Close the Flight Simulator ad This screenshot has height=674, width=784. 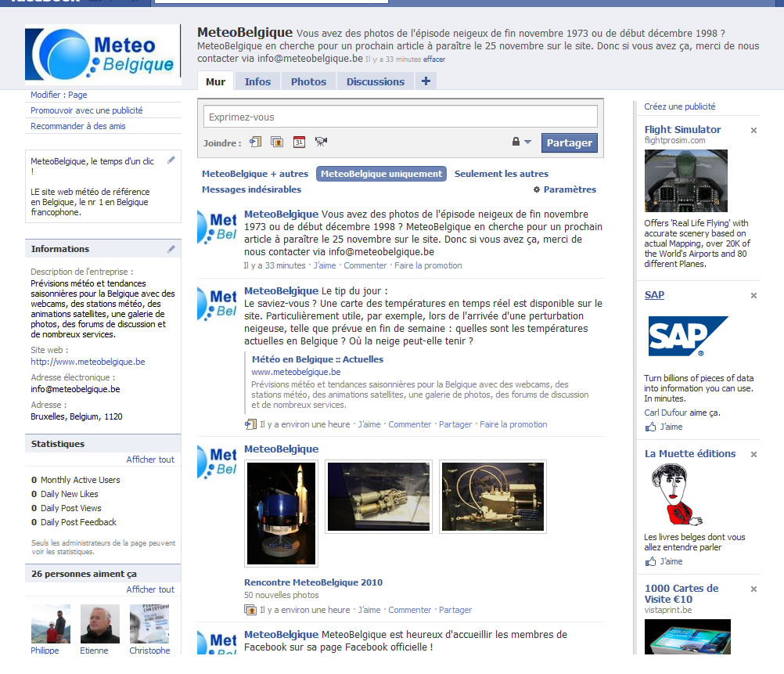pyautogui.click(x=753, y=130)
